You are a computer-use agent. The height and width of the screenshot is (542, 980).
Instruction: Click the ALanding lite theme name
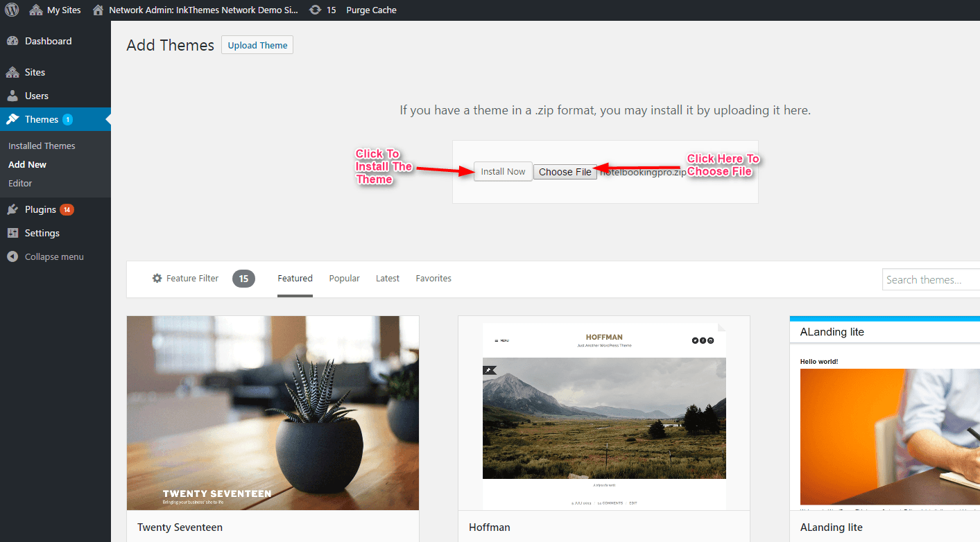[x=832, y=527]
